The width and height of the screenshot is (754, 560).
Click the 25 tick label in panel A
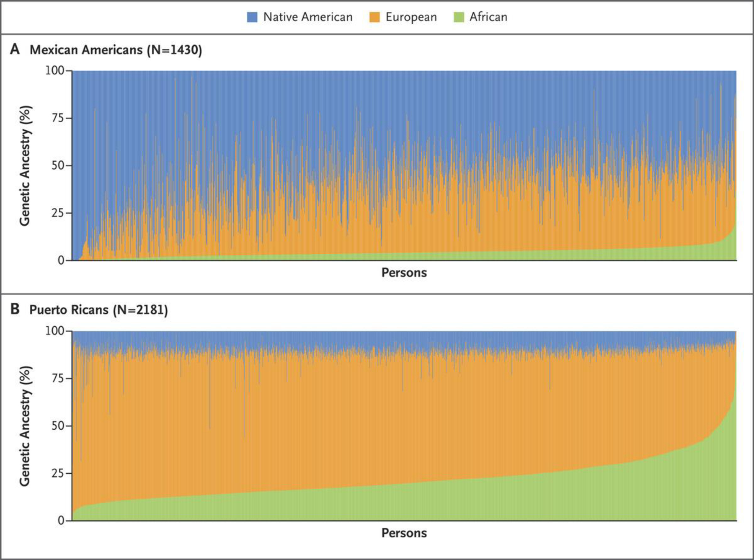point(58,213)
